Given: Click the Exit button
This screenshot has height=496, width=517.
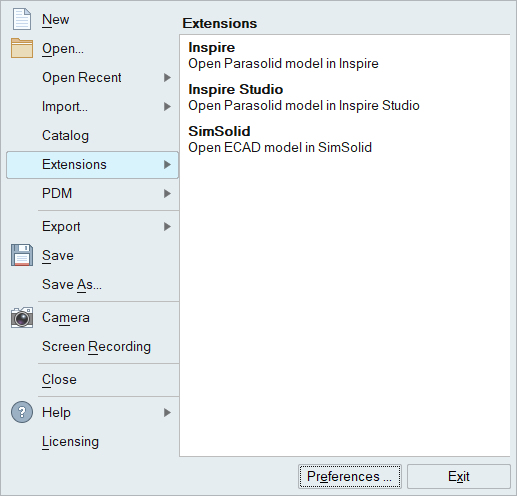Looking at the screenshot, I should [459, 476].
